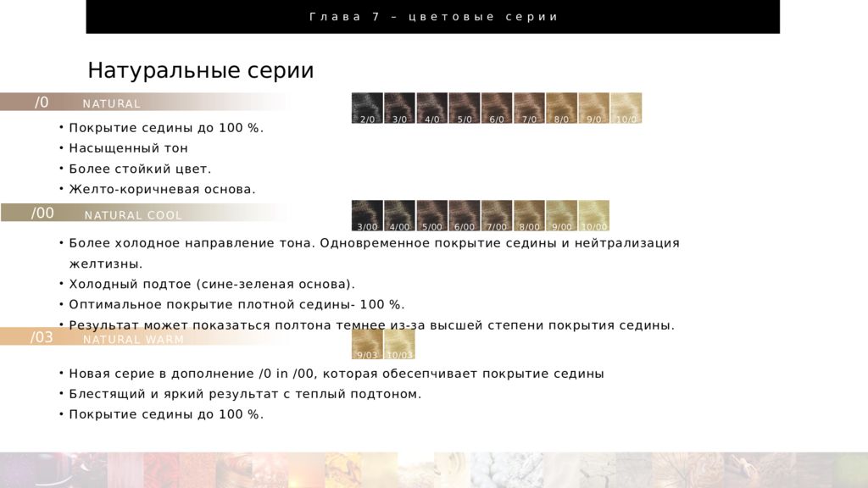Click the /03 NATURAL WARM banner
This screenshot has width=868, height=488.
click(x=144, y=336)
